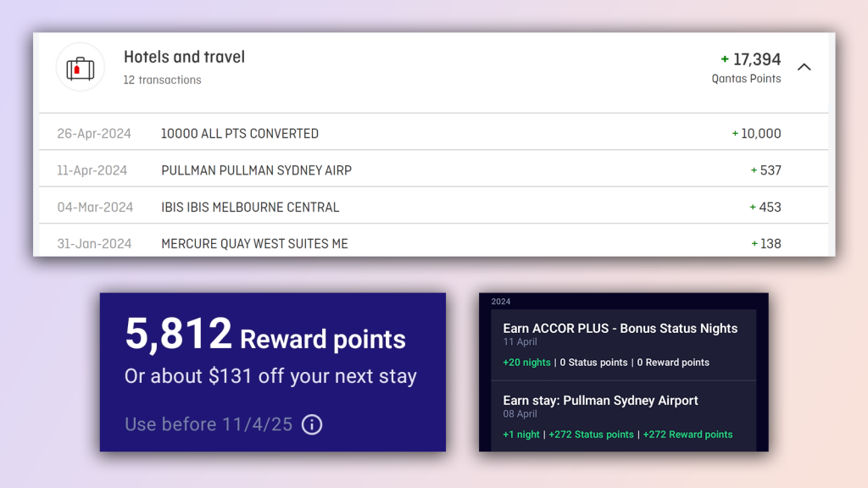Select the Pullman Sydney Airp transaction row
The width and height of the screenshot is (868, 488).
coord(433,169)
